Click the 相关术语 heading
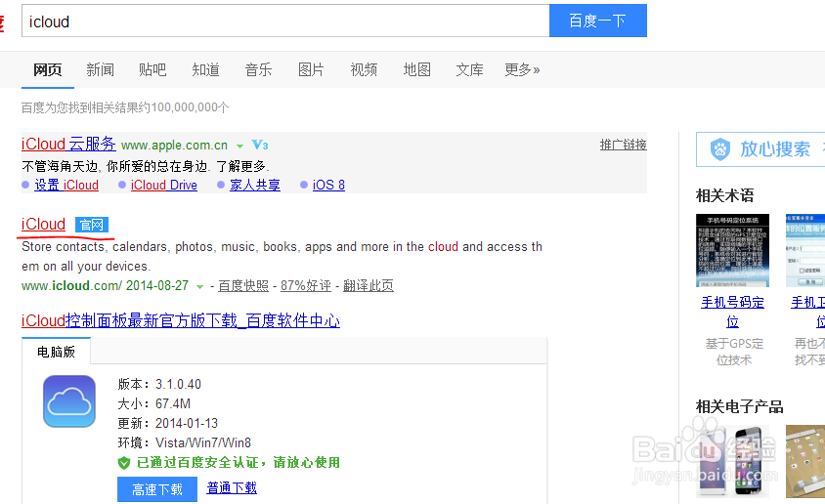This screenshot has width=825, height=504. 724,195
